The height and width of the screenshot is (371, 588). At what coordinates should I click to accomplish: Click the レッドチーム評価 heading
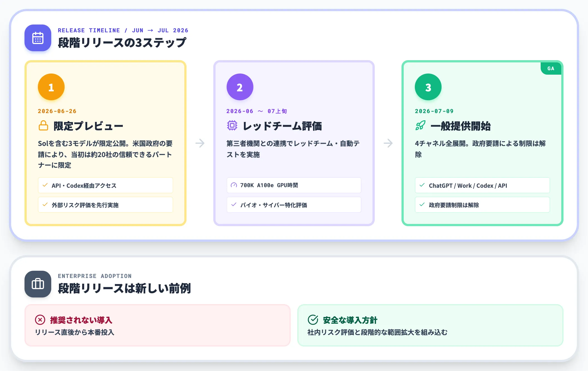(282, 126)
